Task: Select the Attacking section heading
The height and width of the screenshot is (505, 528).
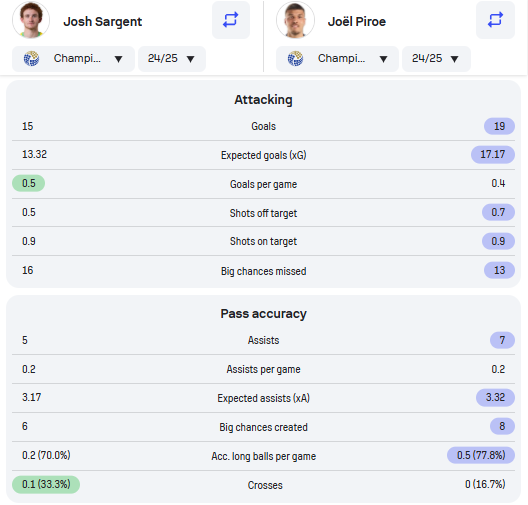Action: (x=263, y=100)
